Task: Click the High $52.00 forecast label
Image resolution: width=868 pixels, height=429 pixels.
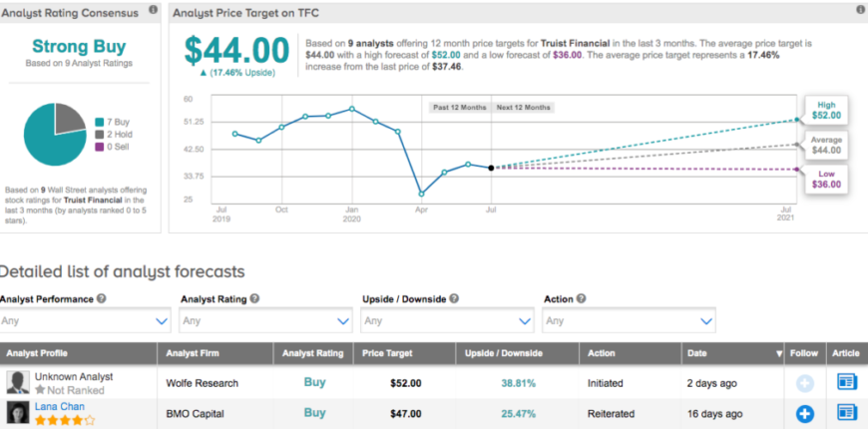Action: click(x=826, y=110)
